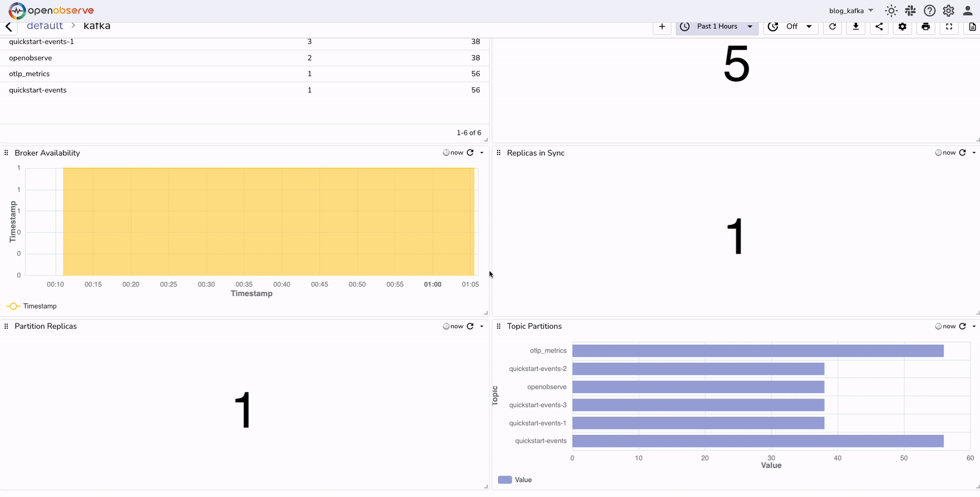This screenshot has width=980, height=497.
Task: Expand the blog_kafka organization dropdown
Action: 851,10
